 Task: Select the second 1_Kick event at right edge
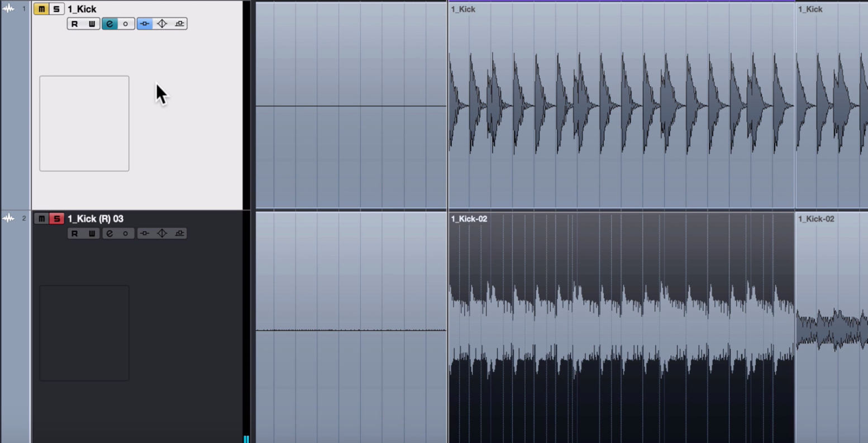(832, 105)
